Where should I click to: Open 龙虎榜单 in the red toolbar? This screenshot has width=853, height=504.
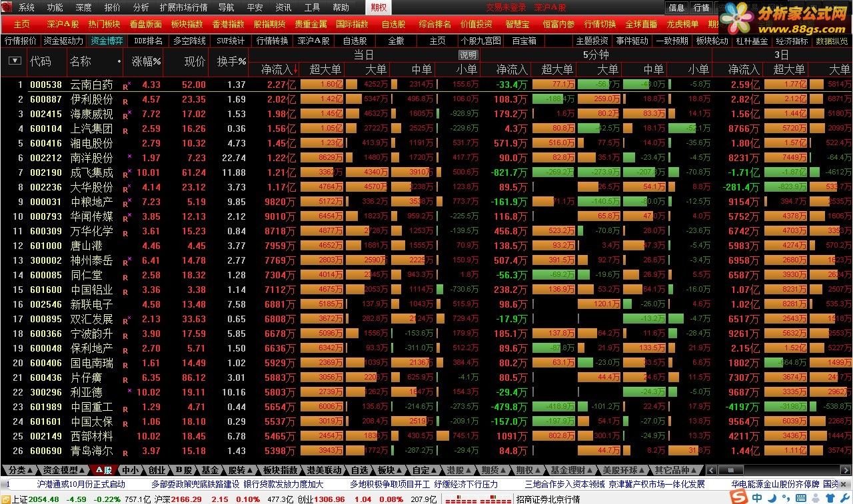coord(682,24)
